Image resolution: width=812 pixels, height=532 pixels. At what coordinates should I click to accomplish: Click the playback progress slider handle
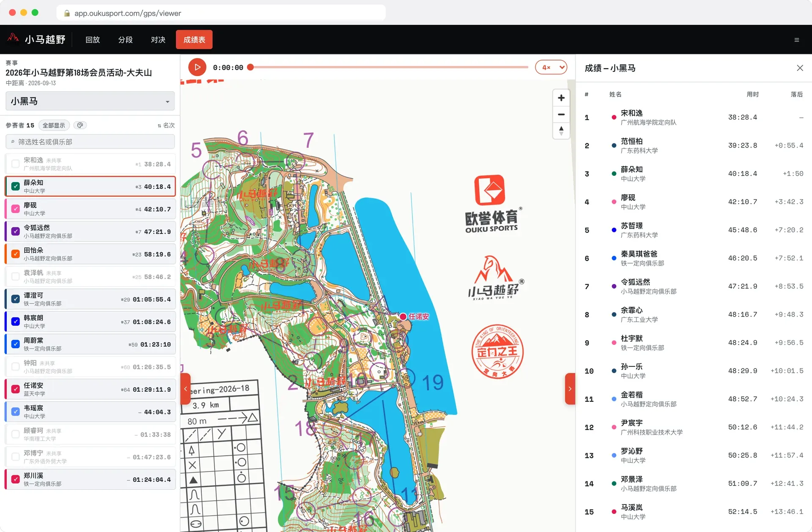[250, 67]
